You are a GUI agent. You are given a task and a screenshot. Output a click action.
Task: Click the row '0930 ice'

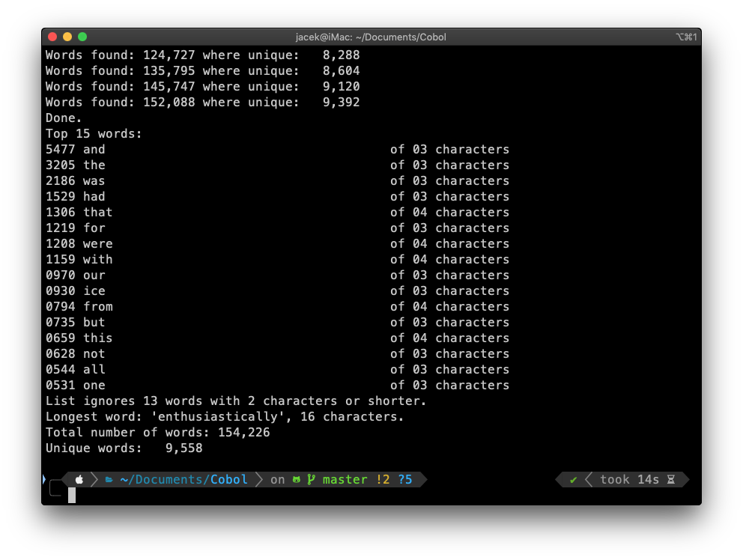coord(277,290)
